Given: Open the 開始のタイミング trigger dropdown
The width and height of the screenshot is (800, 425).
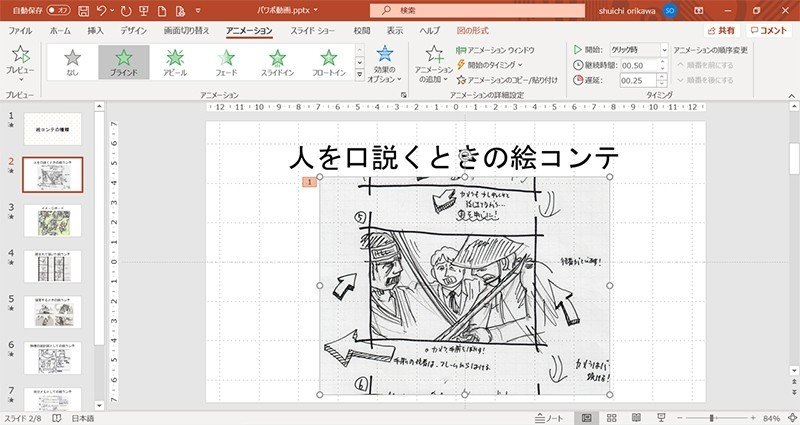Looking at the screenshot, I should tap(489, 65).
